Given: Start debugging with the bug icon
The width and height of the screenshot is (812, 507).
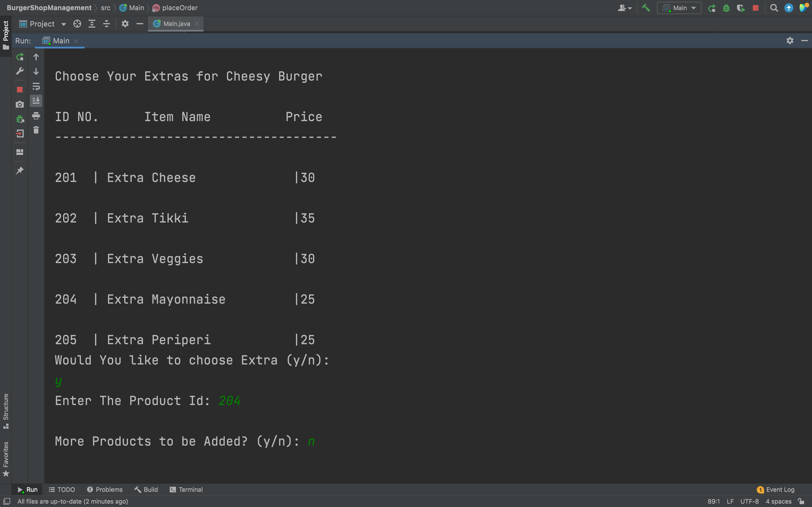Looking at the screenshot, I should [x=726, y=8].
